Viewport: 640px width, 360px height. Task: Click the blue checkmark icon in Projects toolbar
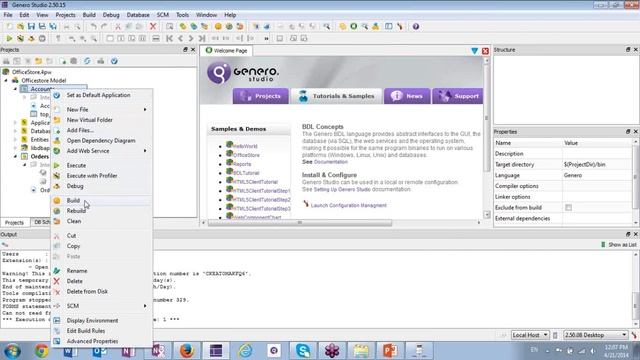coord(114,61)
